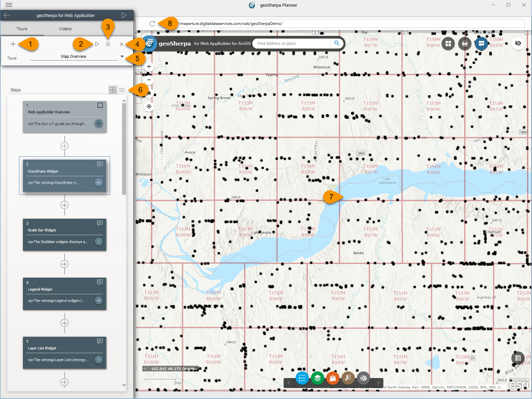Image resolution: width=532 pixels, height=399 pixels.
Task: Open the attribute table button near esri logo
Action: pyautogui.click(x=518, y=358)
